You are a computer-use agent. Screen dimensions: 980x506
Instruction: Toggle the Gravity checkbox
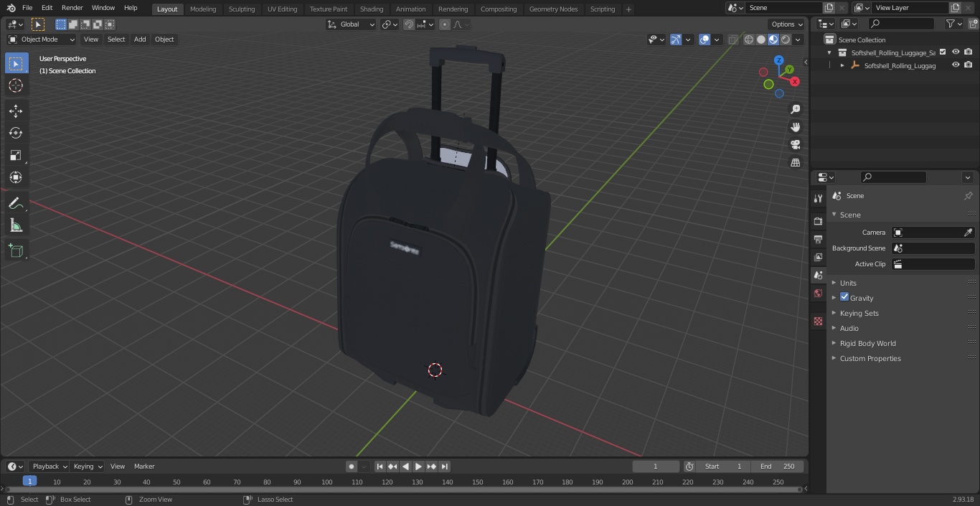pyautogui.click(x=844, y=297)
